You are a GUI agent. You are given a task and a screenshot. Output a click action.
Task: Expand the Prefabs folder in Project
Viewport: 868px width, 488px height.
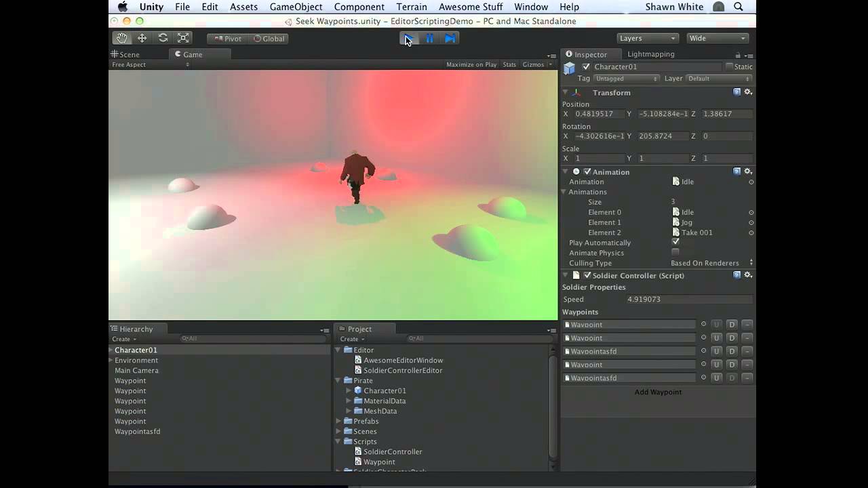pos(338,421)
